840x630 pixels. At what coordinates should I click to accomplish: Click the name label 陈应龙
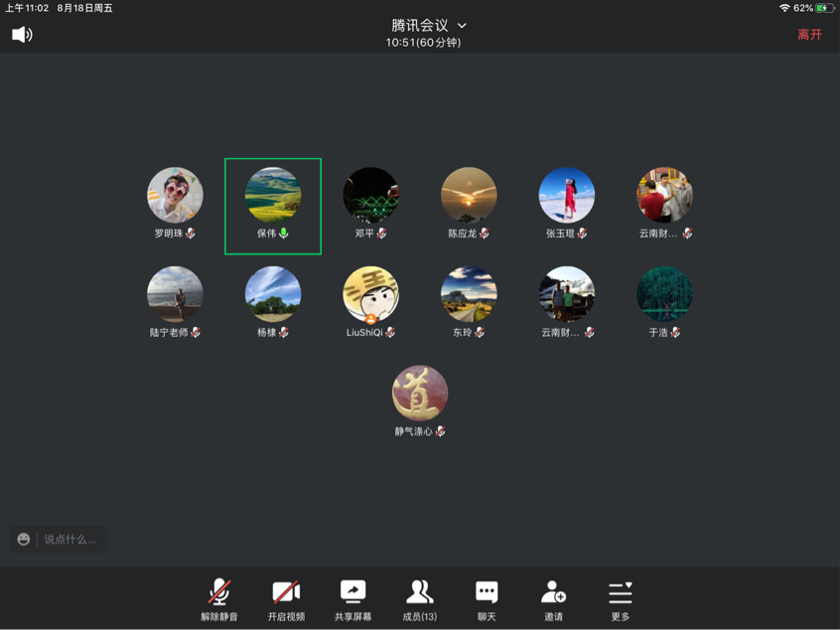(x=463, y=234)
